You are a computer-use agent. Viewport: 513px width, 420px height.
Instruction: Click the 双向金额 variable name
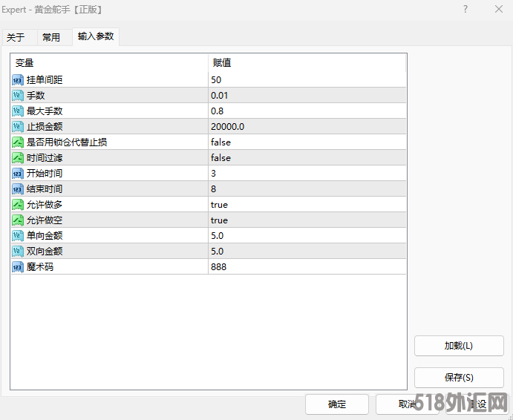pyautogui.click(x=45, y=252)
